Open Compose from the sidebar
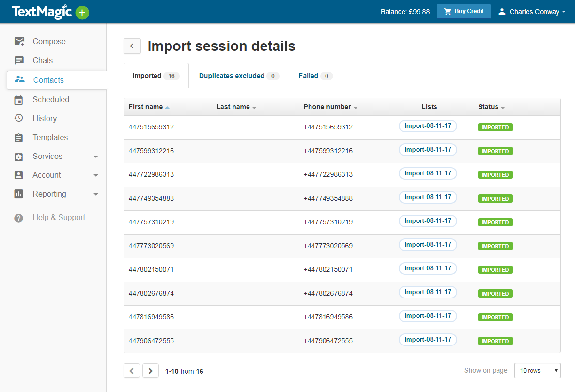The width and height of the screenshot is (575, 392). 49,42
